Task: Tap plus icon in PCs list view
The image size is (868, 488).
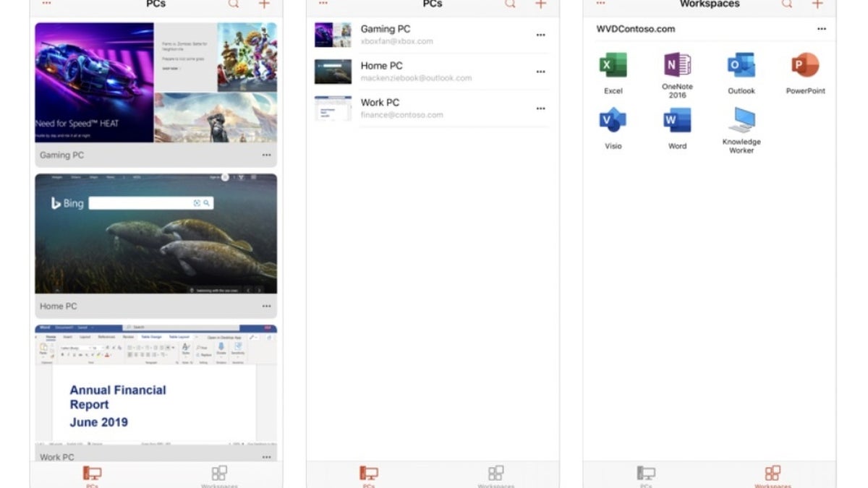Action: tap(540, 4)
